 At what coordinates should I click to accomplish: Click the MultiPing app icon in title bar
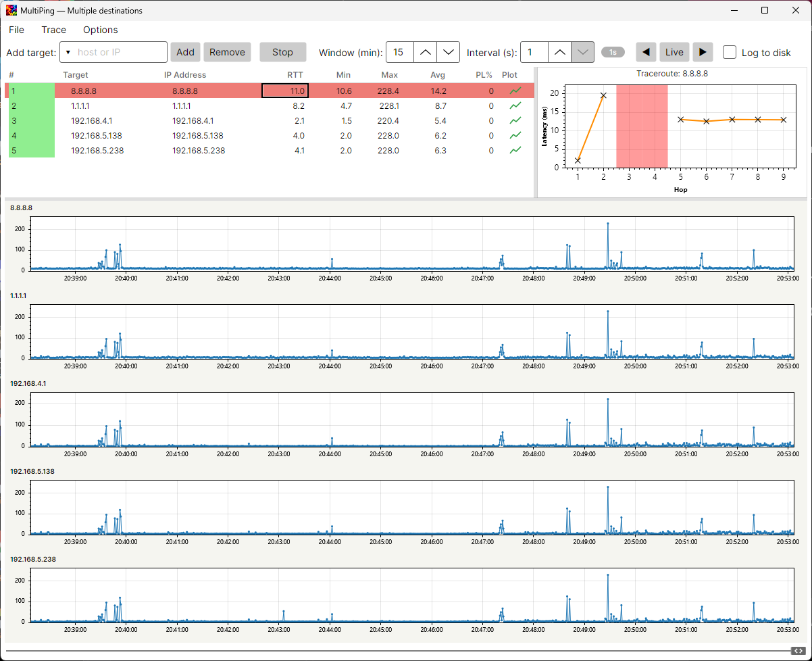click(x=11, y=10)
